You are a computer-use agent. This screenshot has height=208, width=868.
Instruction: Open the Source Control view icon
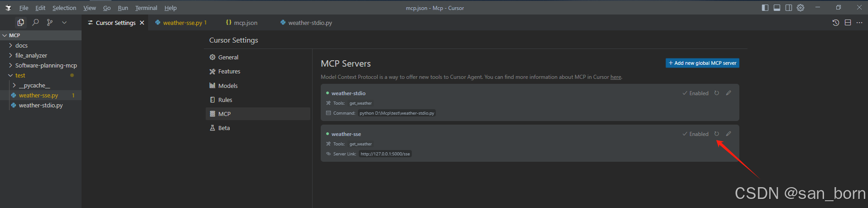(x=50, y=22)
